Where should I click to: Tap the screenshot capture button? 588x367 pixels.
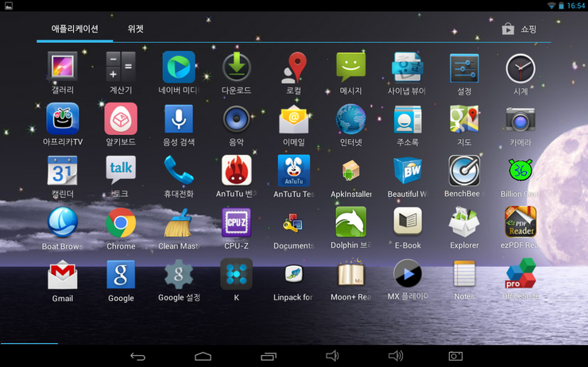coord(455,356)
